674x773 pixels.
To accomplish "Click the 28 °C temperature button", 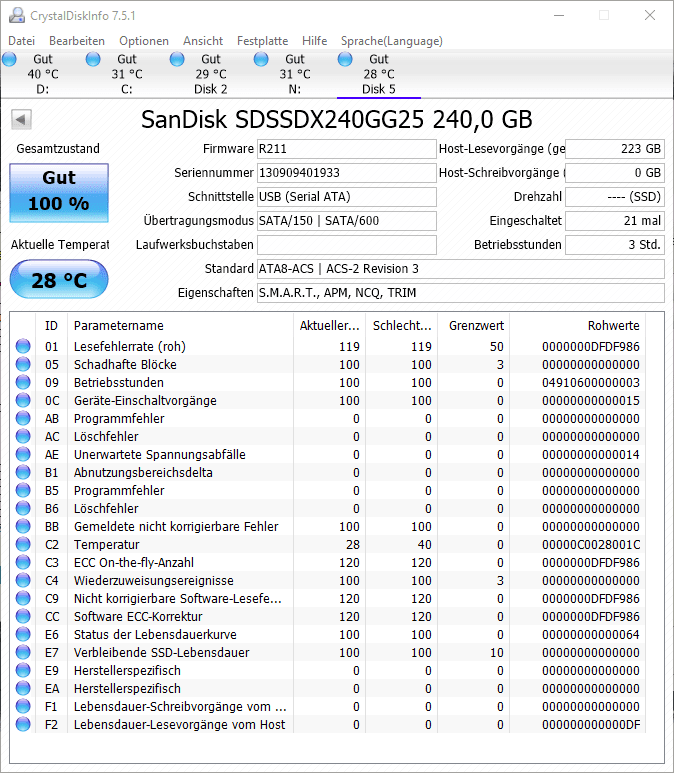I will click(59, 280).
